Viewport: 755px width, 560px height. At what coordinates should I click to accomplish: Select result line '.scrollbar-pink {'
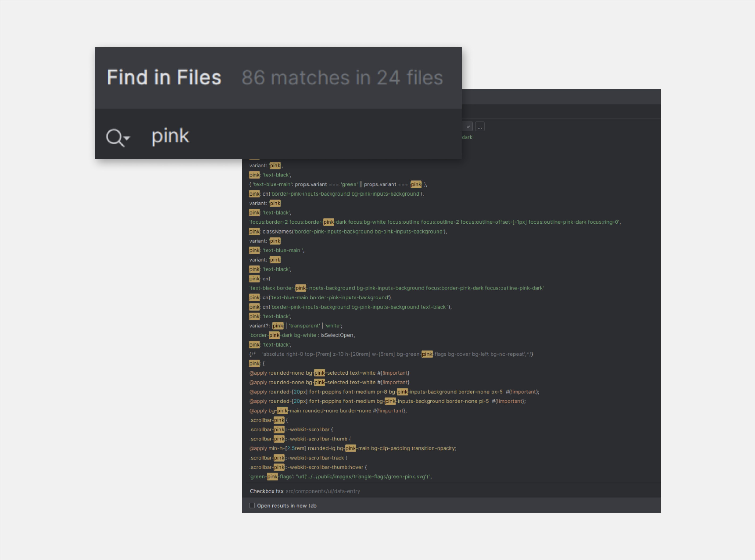[x=268, y=420]
